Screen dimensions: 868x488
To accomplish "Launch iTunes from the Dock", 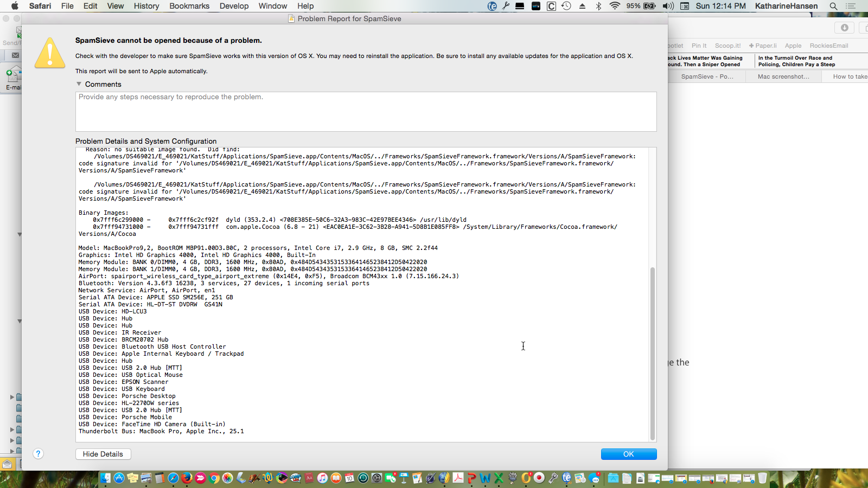I will point(322,478).
